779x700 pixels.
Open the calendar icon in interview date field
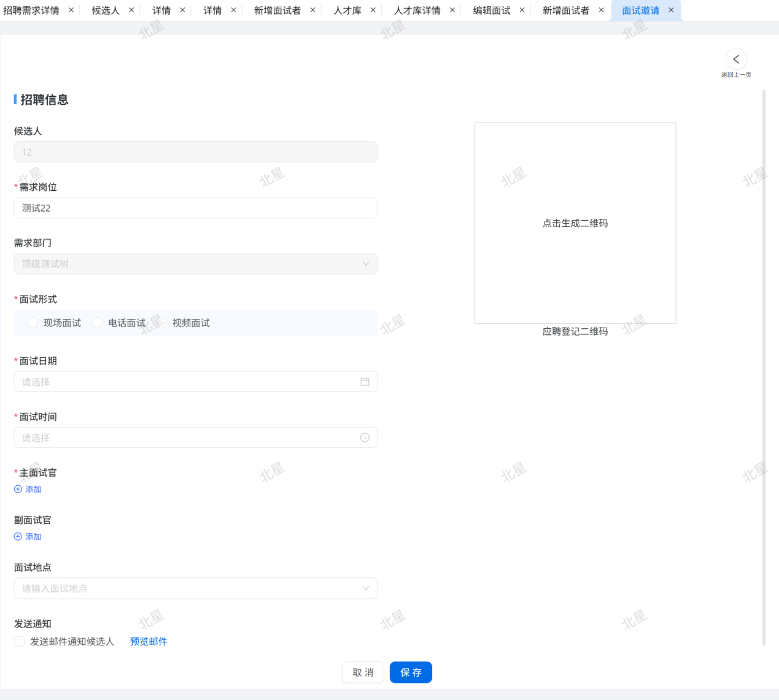click(x=365, y=382)
